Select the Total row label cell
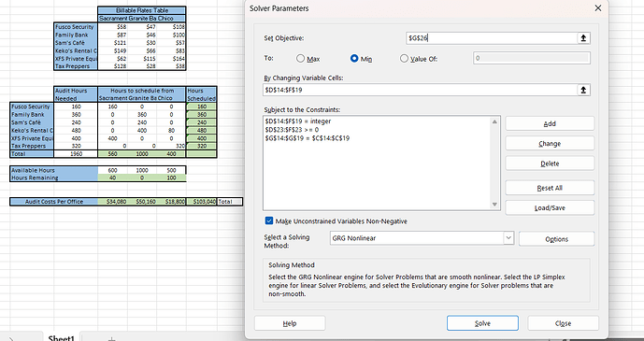The image size is (644, 341). (x=32, y=154)
